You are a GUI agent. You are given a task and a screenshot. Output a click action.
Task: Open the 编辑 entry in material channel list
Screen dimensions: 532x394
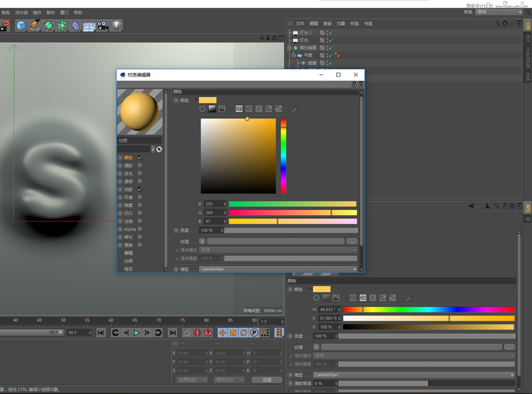(128, 253)
